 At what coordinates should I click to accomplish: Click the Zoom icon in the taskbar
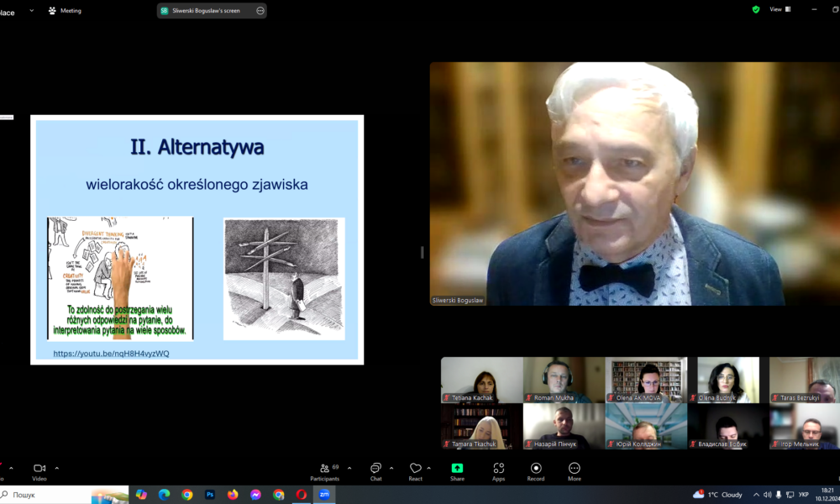324,495
